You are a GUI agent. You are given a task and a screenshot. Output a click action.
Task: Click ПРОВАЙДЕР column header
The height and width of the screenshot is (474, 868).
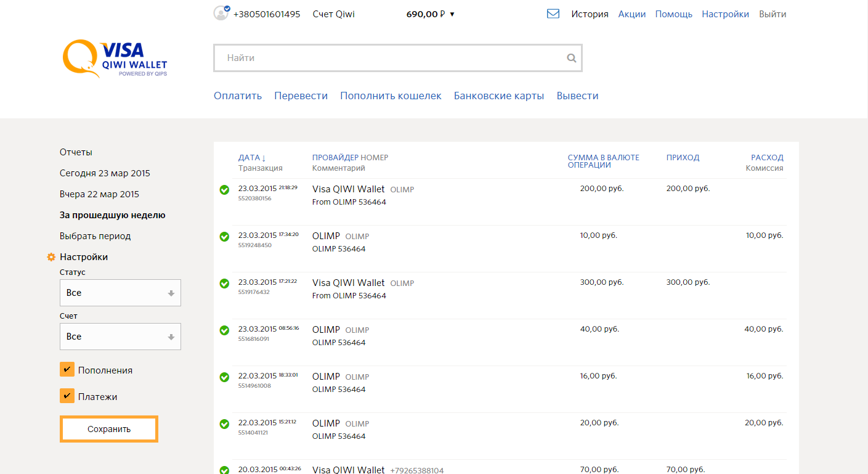pos(335,157)
